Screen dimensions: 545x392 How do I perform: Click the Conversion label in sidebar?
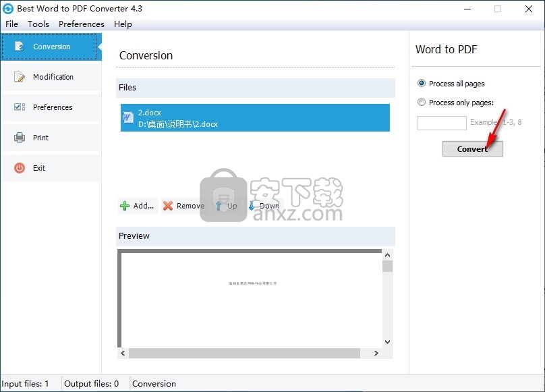pyautogui.click(x=51, y=47)
